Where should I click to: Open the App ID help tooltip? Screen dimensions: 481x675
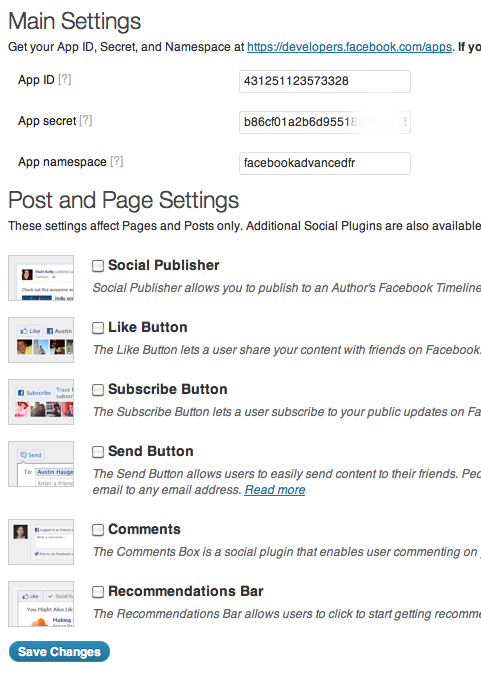[65, 80]
